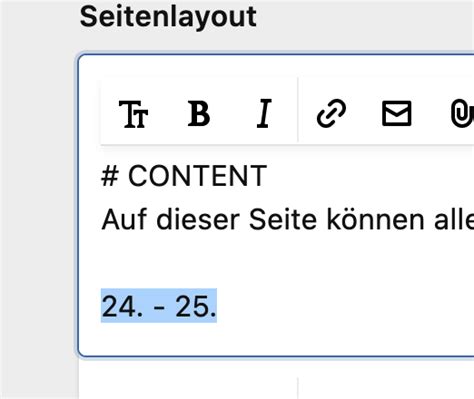Viewport: 474px width, 399px height.
Task: Click the Seitenlayout field label
Action: tap(168, 17)
